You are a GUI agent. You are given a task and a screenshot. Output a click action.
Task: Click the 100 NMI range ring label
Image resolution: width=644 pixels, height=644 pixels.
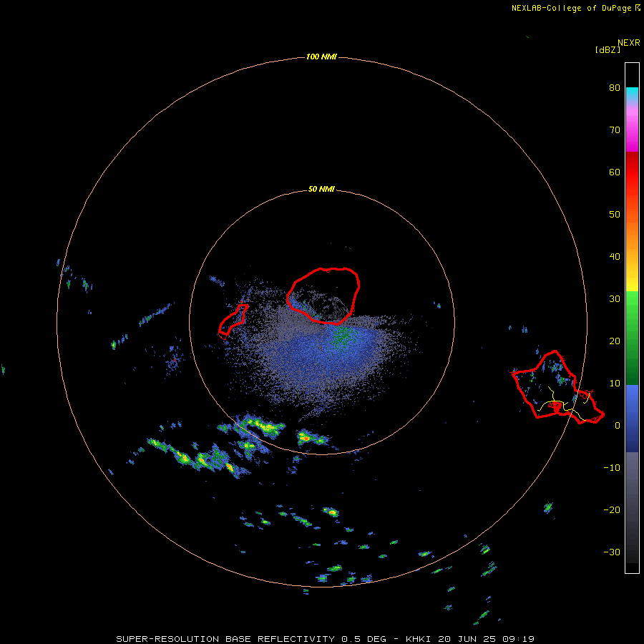click(321, 57)
